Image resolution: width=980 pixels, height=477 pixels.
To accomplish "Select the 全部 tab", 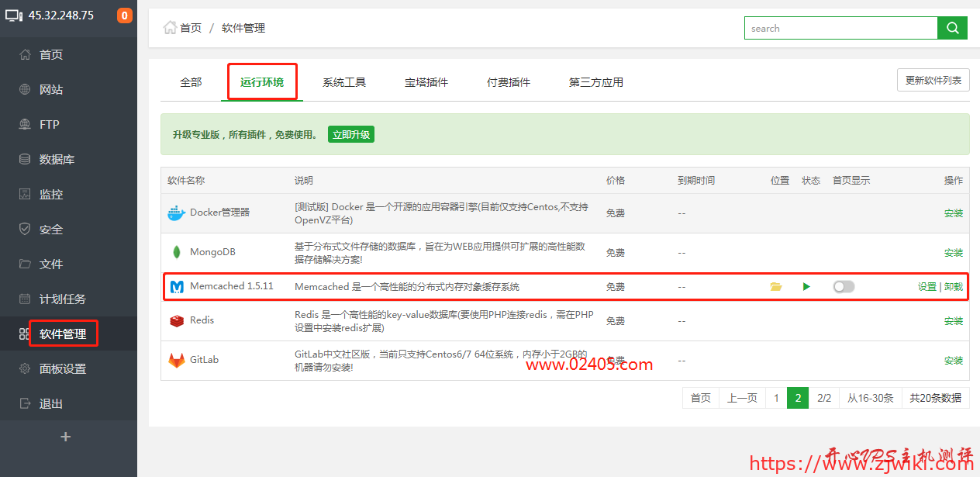I will pos(190,81).
